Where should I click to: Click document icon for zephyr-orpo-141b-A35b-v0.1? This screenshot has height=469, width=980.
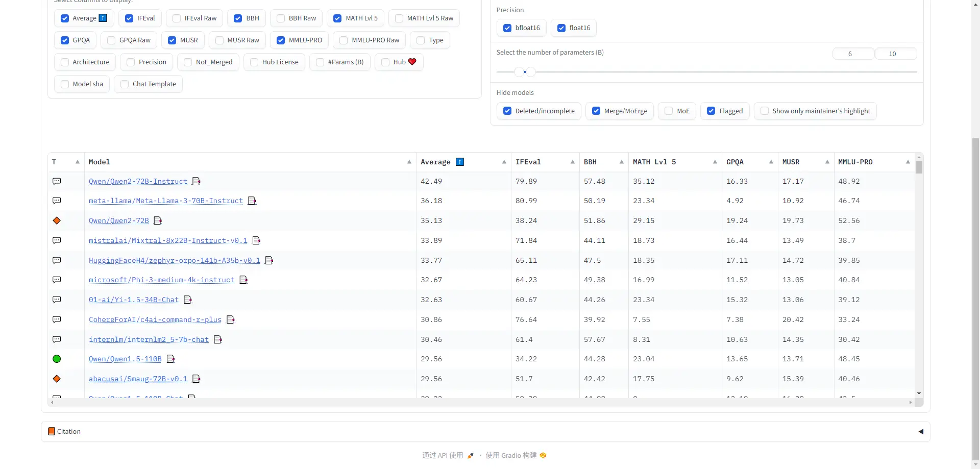pyautogui.click(x=269, y=260)
